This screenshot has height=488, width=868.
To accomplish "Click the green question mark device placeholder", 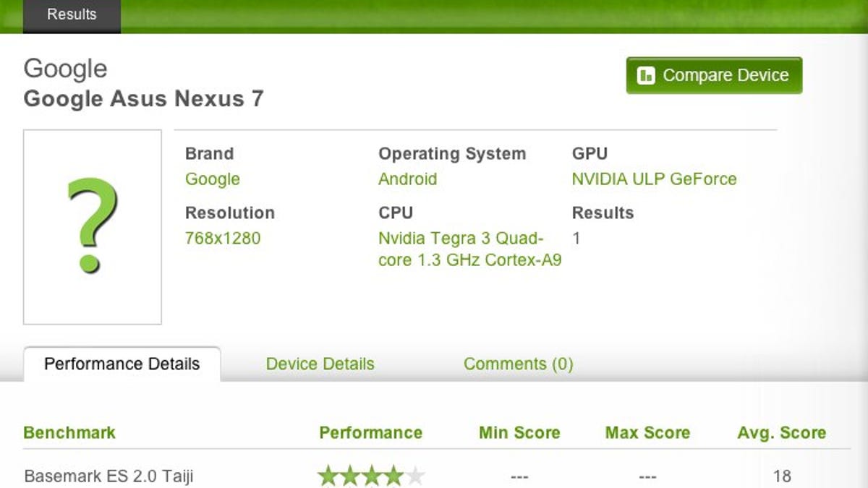I will click(92, 226).
